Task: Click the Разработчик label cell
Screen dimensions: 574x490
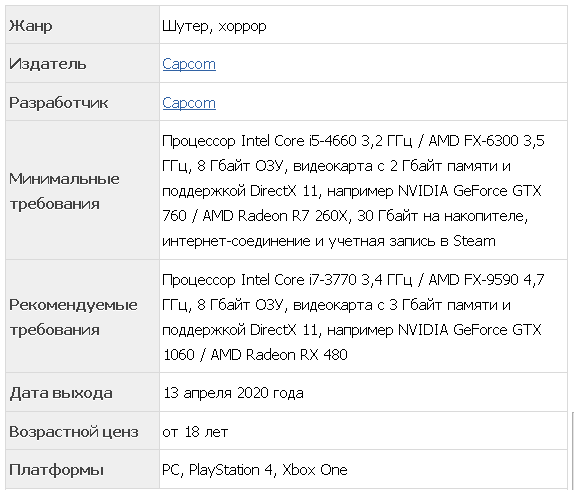Action: point(82,102)
